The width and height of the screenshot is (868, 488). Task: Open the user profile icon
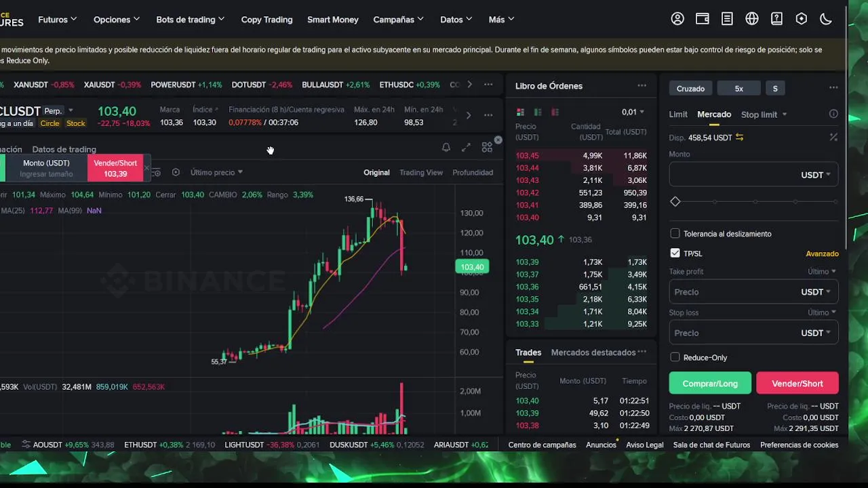pyautogui.click(x=677, y=19)
